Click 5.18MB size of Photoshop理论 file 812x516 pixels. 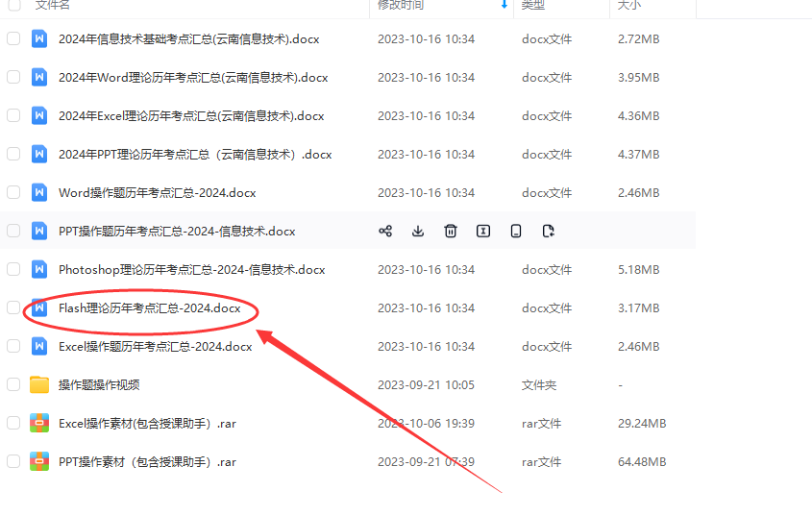tap(638, 269)
